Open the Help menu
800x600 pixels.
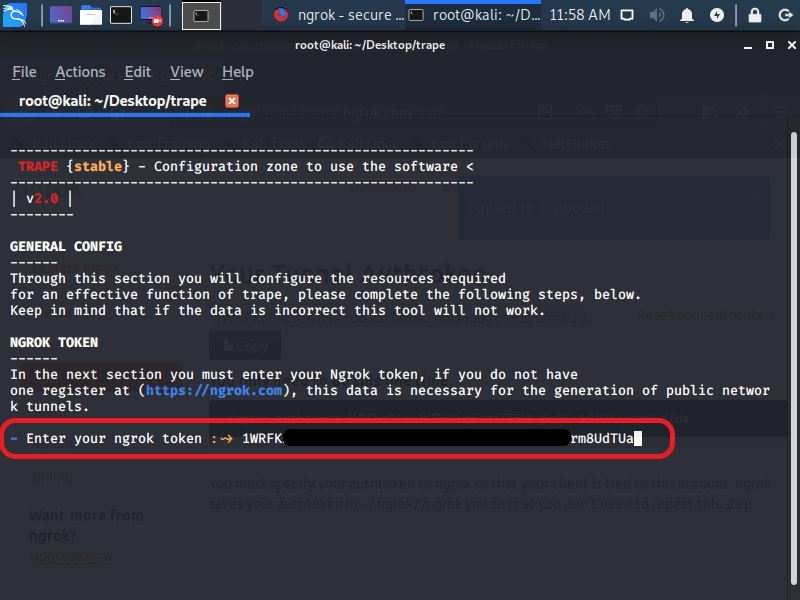237,72
